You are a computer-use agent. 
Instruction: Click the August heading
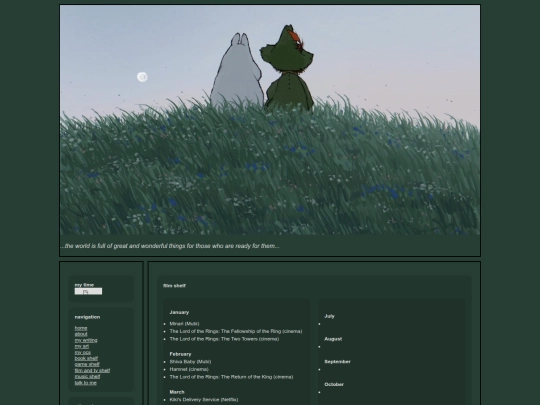click(333, 339)
